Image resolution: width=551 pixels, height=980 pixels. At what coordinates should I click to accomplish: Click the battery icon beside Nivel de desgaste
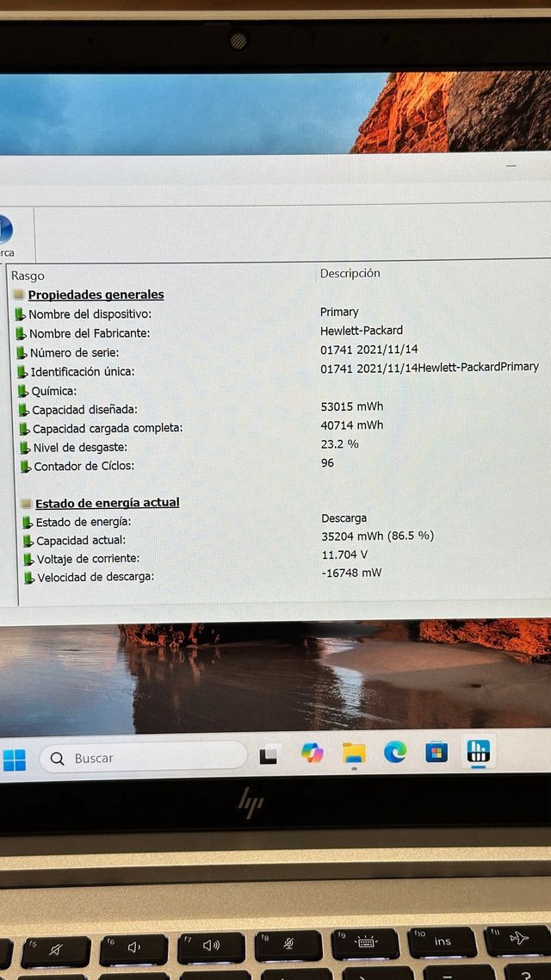tap(24, 448)
